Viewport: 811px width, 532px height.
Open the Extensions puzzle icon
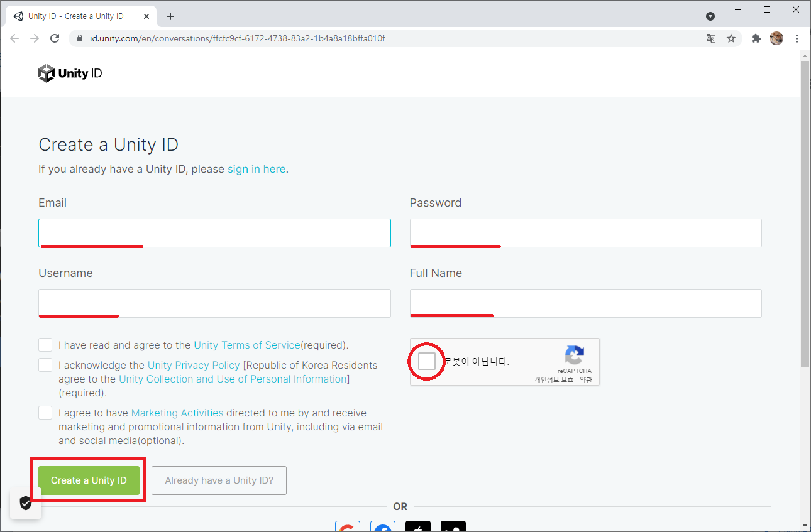[x=756, y=38]
